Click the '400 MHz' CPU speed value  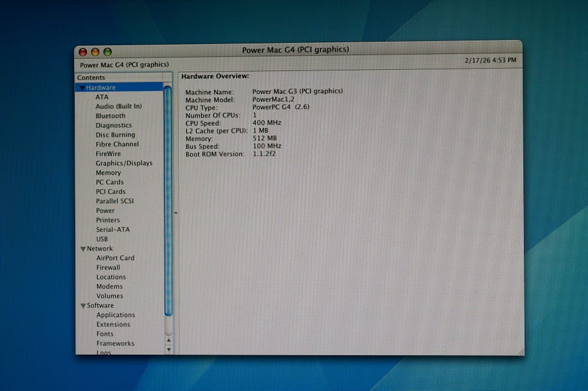[x=266, y=122]
